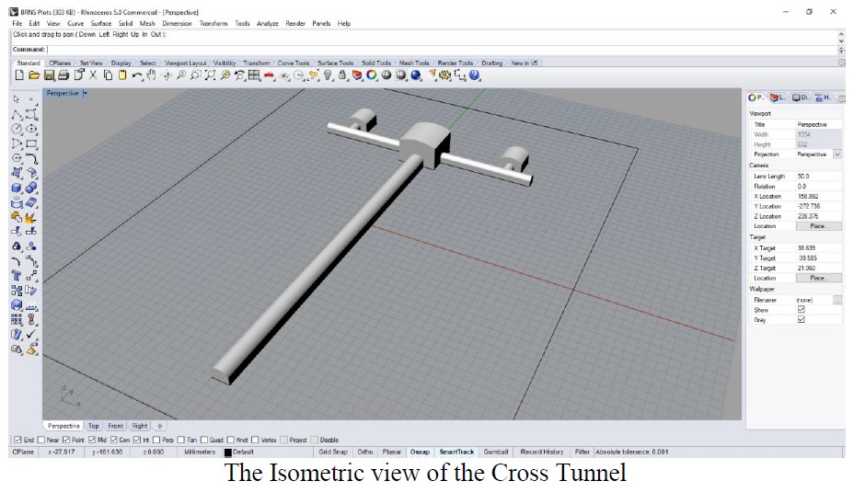
Task: Toggle the Quad osnap checkbox
Action: point(204,440)
